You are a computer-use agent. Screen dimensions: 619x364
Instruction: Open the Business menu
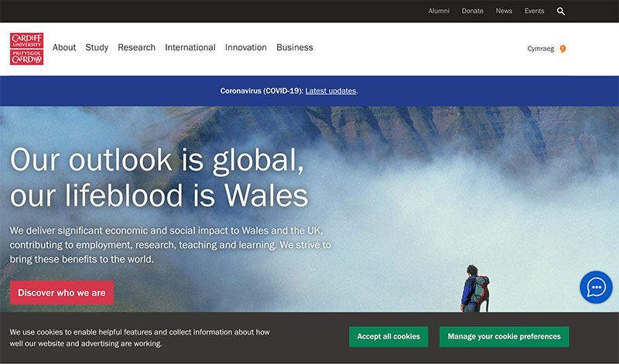(295, 47)
